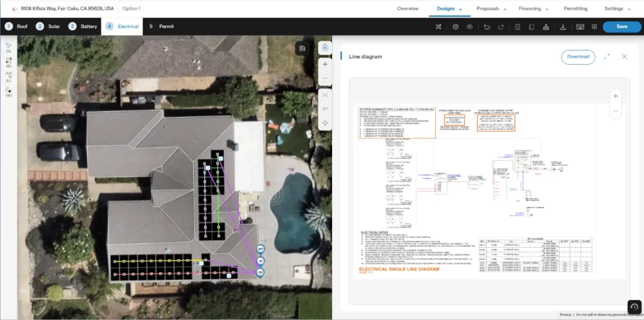This screenshot has width=644, height=320.
Task: Switch to the Battery step tab
Action: click(x=83, y=26)
